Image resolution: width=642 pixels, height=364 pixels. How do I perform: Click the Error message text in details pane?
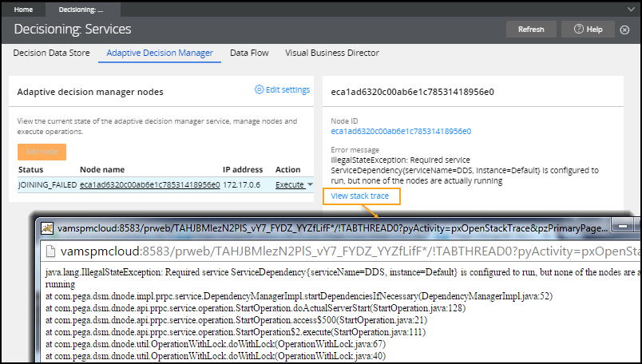465,170
